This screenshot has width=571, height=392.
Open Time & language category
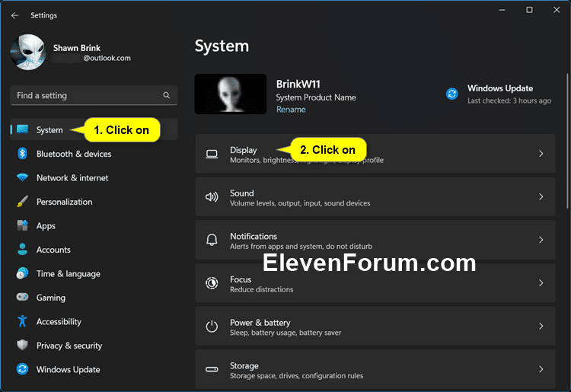click(94, 273)
